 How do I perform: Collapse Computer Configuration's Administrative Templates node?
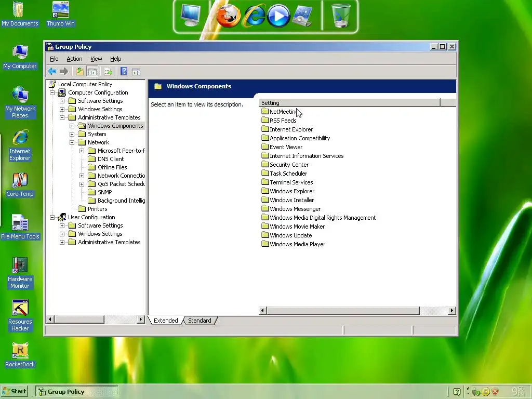62,118
